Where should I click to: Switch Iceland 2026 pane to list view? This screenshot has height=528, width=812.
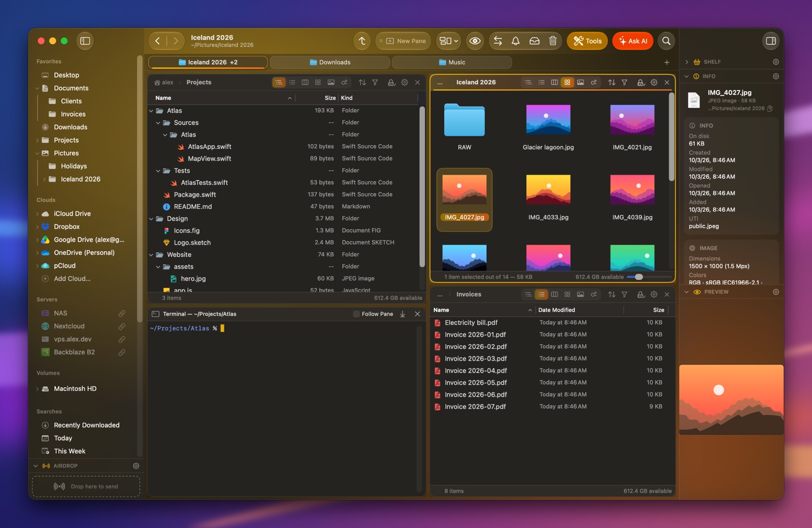pyautogui.click(x=542, y=82)
